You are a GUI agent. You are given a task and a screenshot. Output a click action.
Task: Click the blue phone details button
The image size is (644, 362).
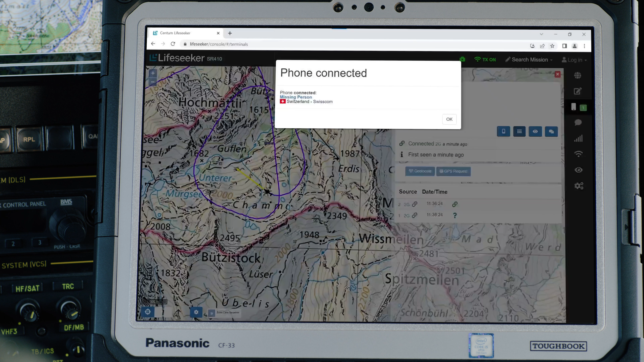point(503,131)
